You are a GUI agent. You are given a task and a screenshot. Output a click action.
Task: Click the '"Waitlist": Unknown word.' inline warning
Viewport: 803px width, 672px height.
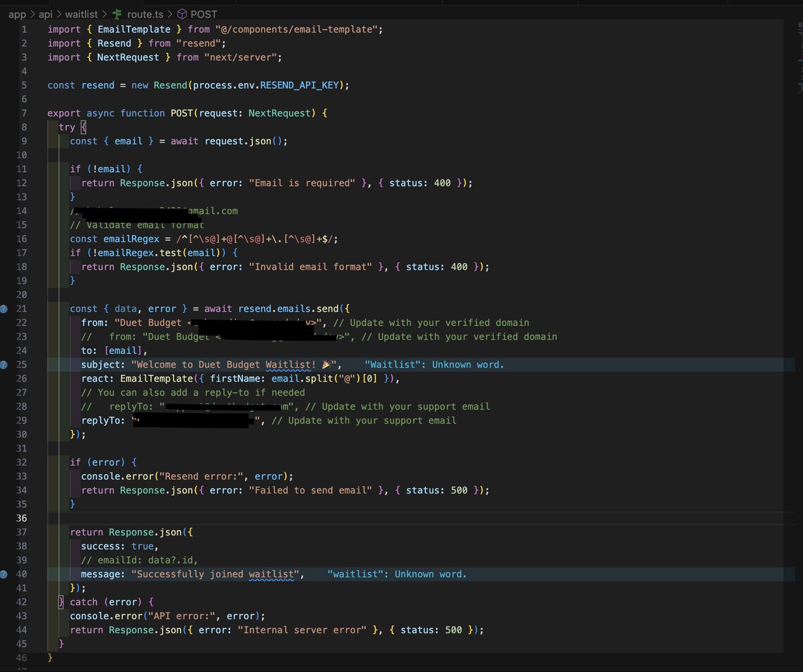(435, 365)
